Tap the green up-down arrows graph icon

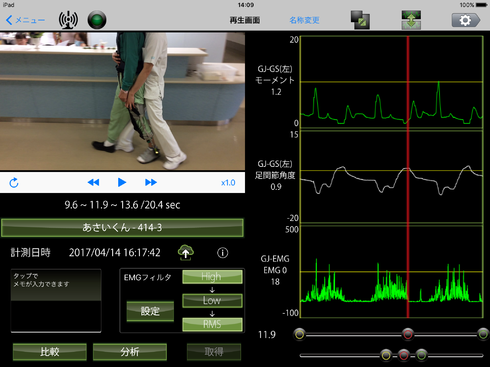[411, 20]
